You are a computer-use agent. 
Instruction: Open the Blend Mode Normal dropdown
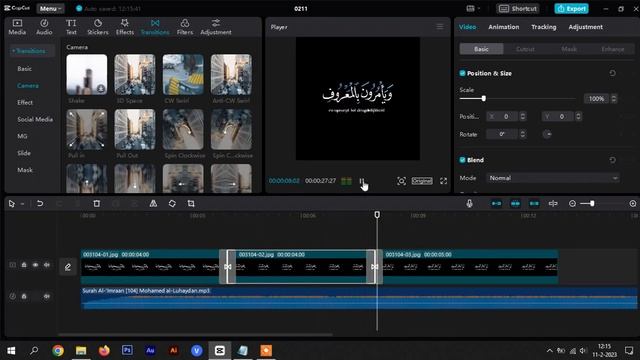click(x=553, y=178)
